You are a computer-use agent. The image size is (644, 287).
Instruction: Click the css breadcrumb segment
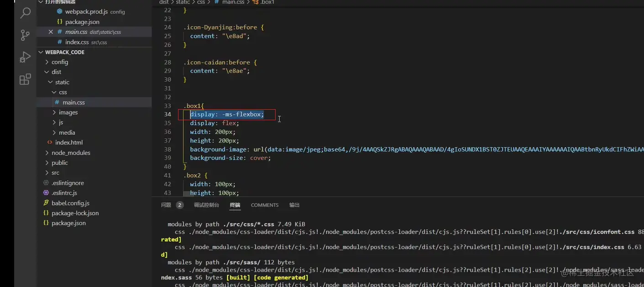[x=201, y=2]
